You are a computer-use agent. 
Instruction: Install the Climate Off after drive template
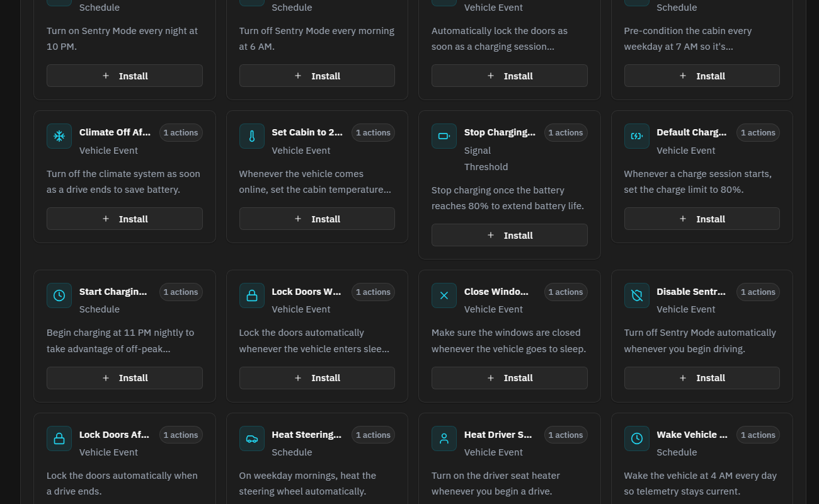point(125,219)
